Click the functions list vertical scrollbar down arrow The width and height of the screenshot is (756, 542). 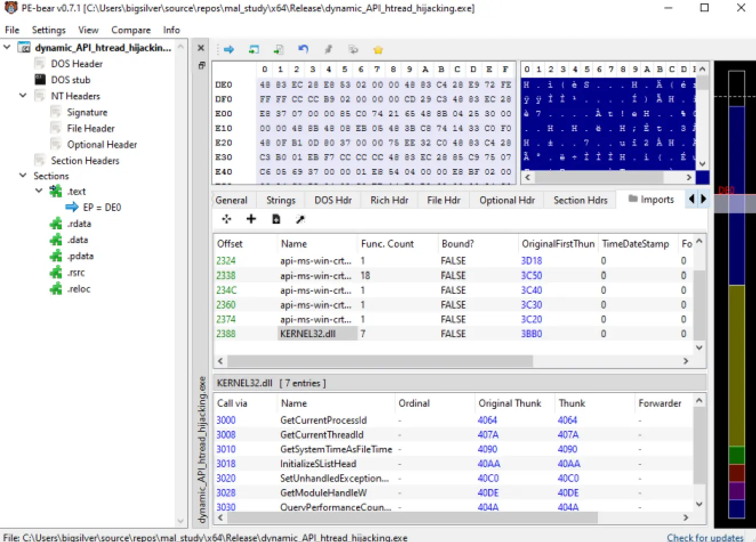[699, 504]
